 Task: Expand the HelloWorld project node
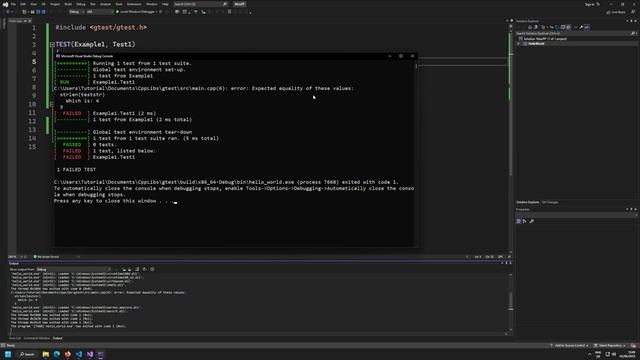click(x=519, y=44)
